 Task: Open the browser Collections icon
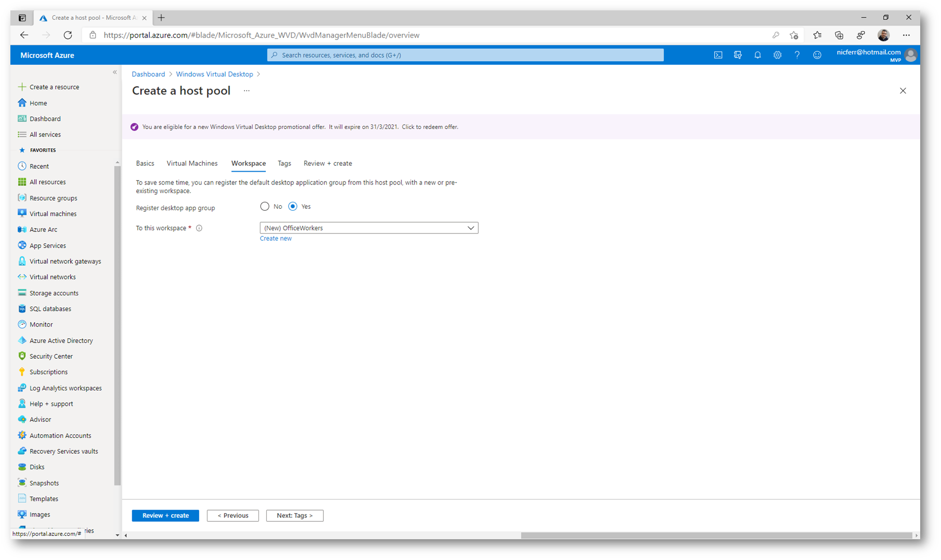pos(839,35)
